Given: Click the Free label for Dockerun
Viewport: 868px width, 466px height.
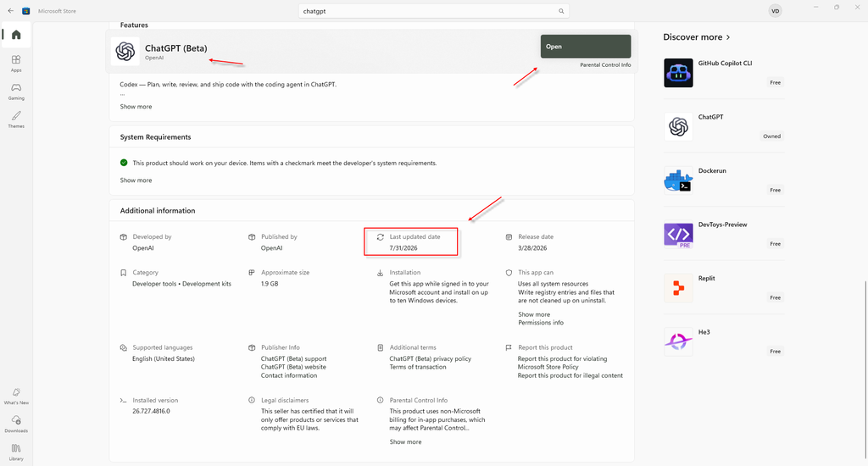Looking at the screenshot, I should click(775, 190).
